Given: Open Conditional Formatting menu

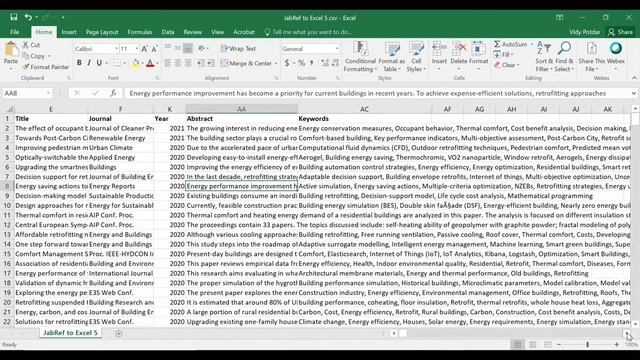Looking at the screenshot, I should (x=360, y=57).
